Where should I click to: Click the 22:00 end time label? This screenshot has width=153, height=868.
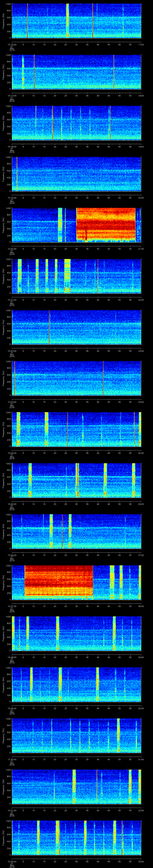click(x=141, y=300)
